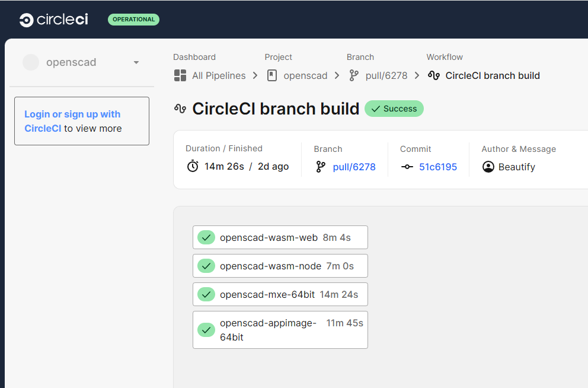The height and width of the screenshot is (388, 588).
Task: Click the author avatar icon beside Beautify
Action: click(488, 167)
